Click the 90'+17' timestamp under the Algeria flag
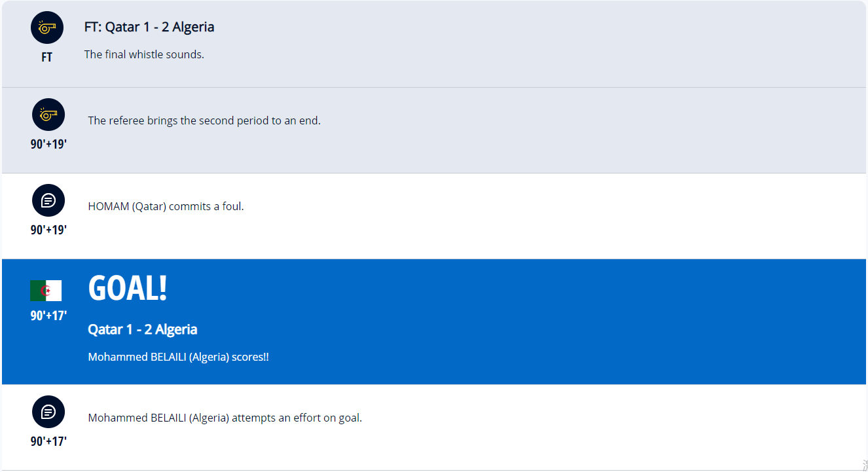Screen dimensions: 868x472 pos(48,316)
